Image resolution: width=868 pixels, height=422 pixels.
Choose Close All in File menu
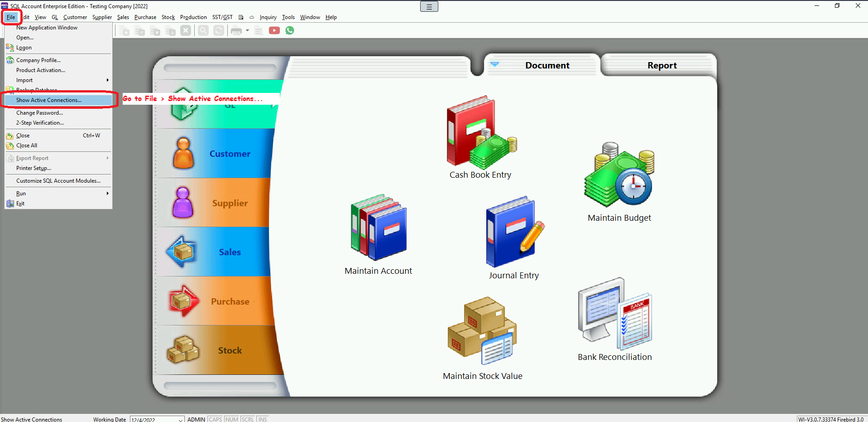(x=58, y=146)
